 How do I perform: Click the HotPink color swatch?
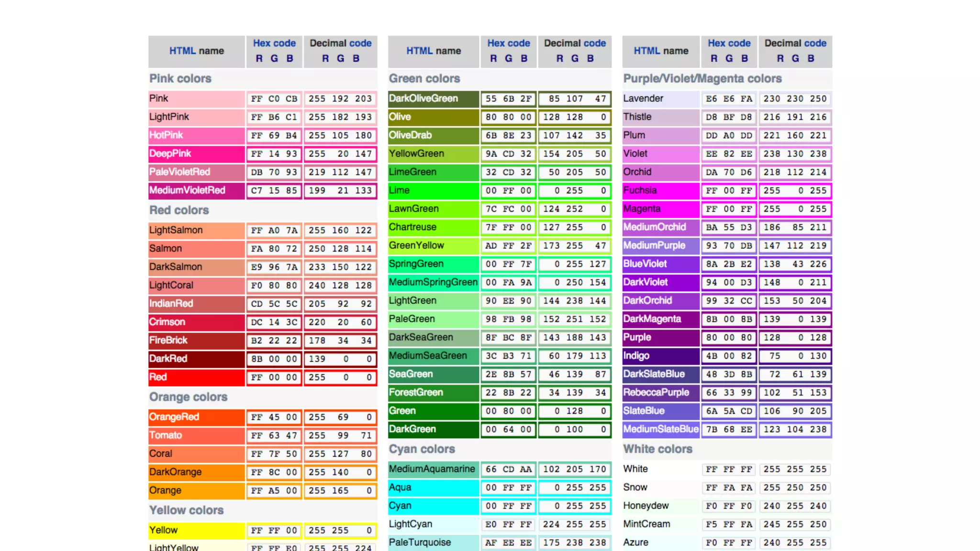coord(196,135)
